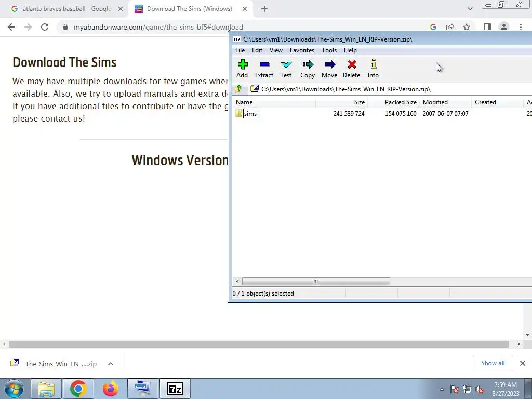532x399 pixels.
Task: Click the muted volume tray icon
Action: click(480, 390)
